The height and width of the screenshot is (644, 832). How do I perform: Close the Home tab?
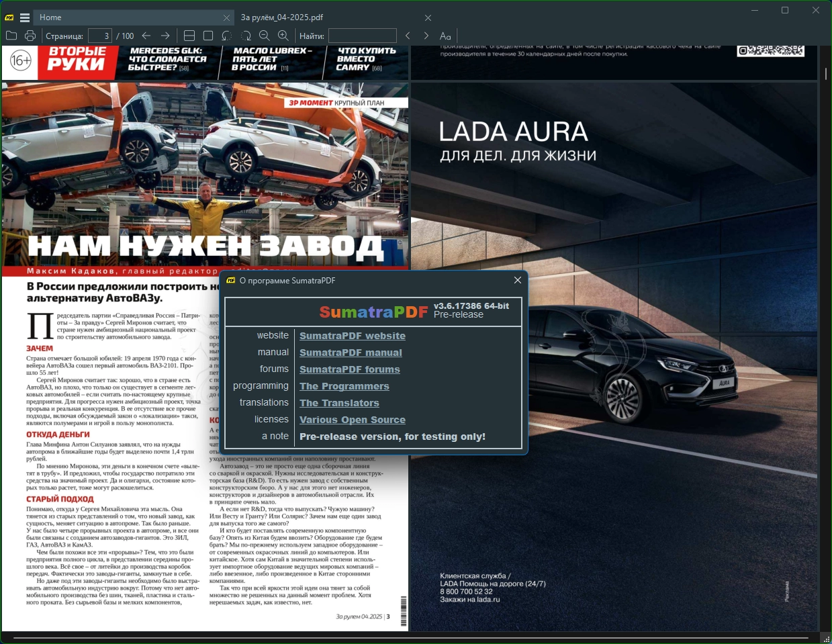(x=227, y=17)
